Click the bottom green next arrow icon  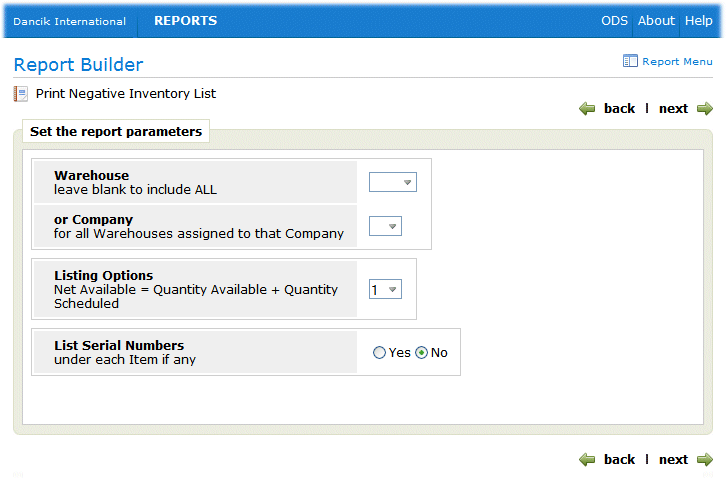(x=705, y=460)
